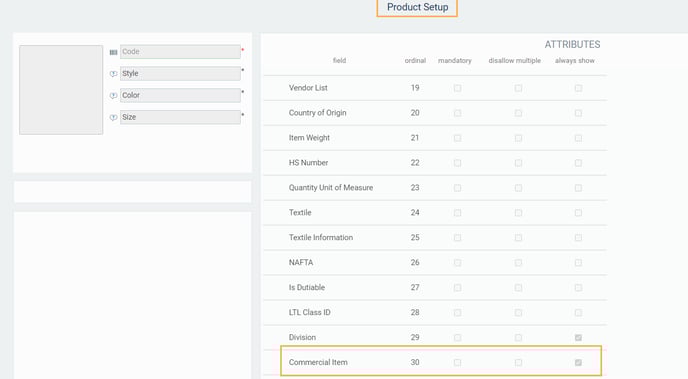Click the icon next to Color field

pyautogui.click(x=113, y=96)
